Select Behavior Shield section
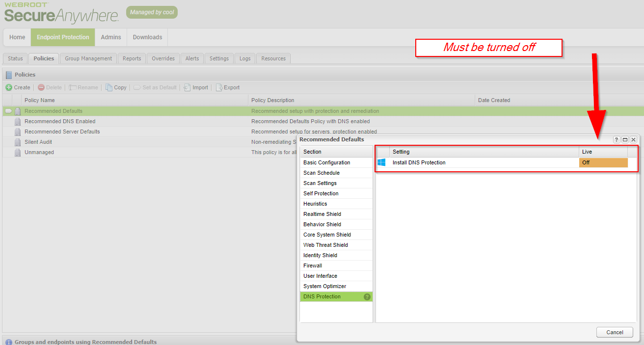Image resolution: width=644 pixels, height=345 pixels. click(x=336, y=224)
